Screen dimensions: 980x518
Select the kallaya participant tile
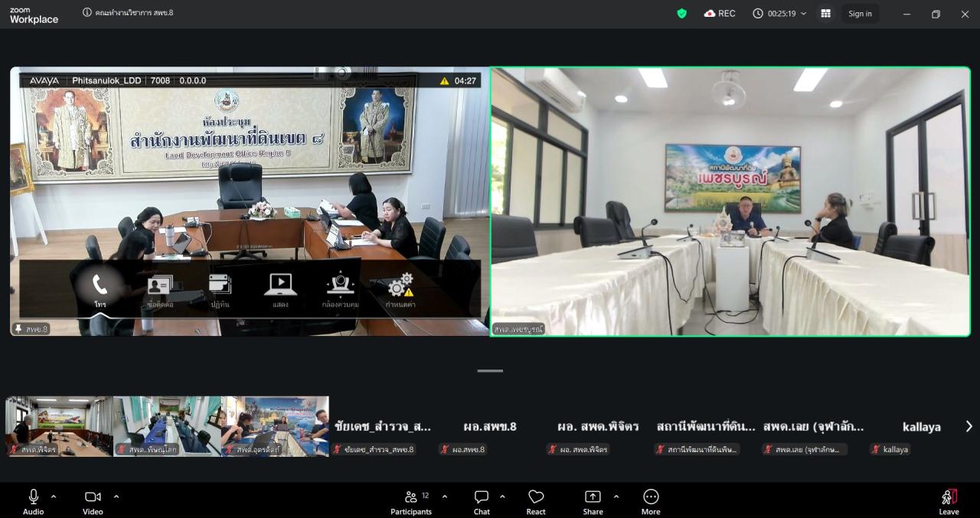point(922,426)
